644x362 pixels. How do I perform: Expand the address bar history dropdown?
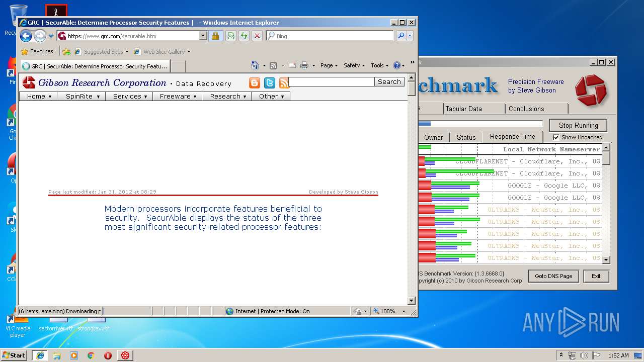coord(203,36)
